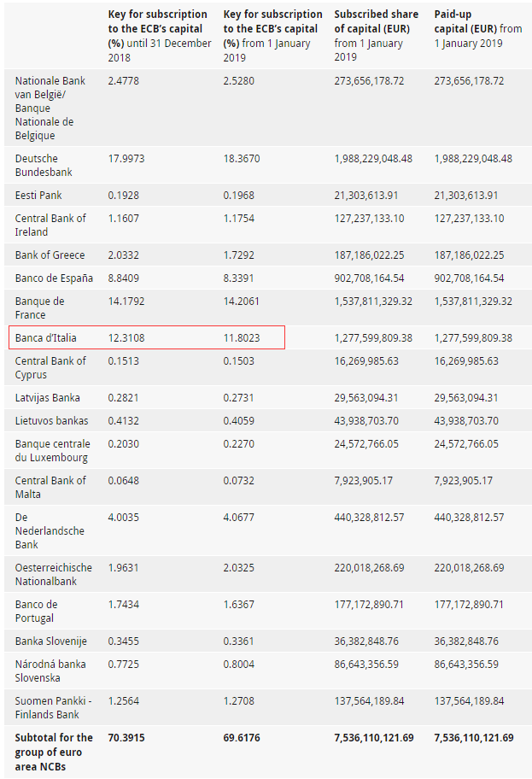Select Lietuvos bankas in the table

(51, 420)
